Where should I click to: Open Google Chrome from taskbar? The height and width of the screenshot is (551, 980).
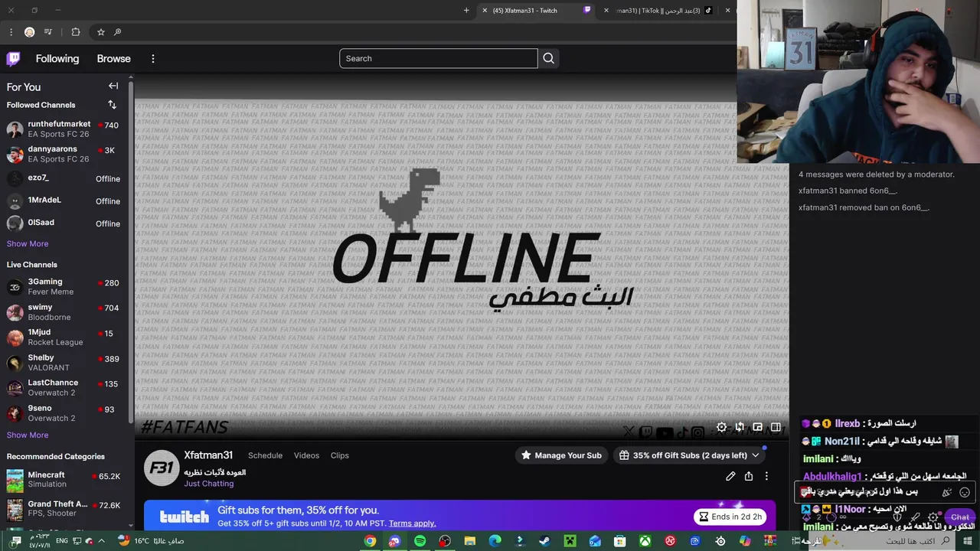click(x=370, y=541)
